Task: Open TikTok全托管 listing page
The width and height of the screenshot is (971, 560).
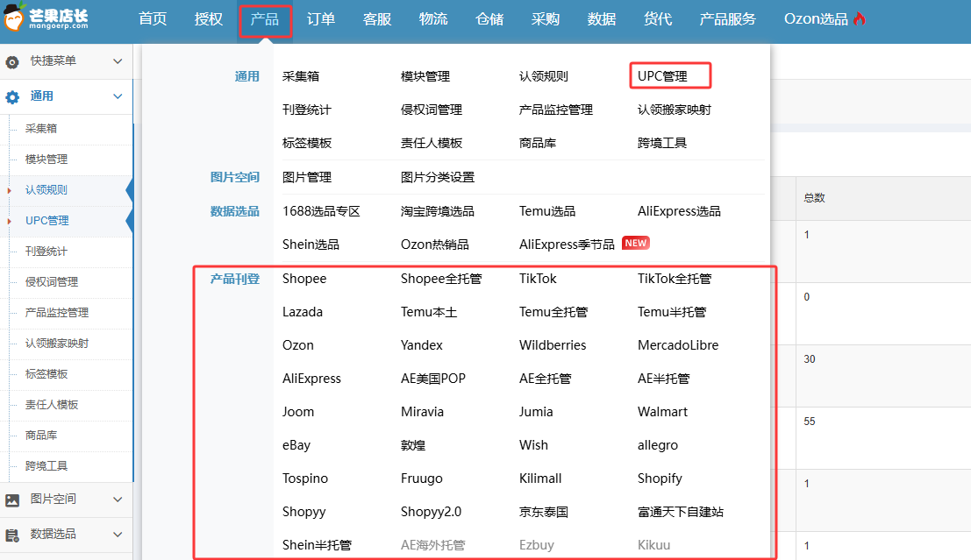Action: [675, 279]
